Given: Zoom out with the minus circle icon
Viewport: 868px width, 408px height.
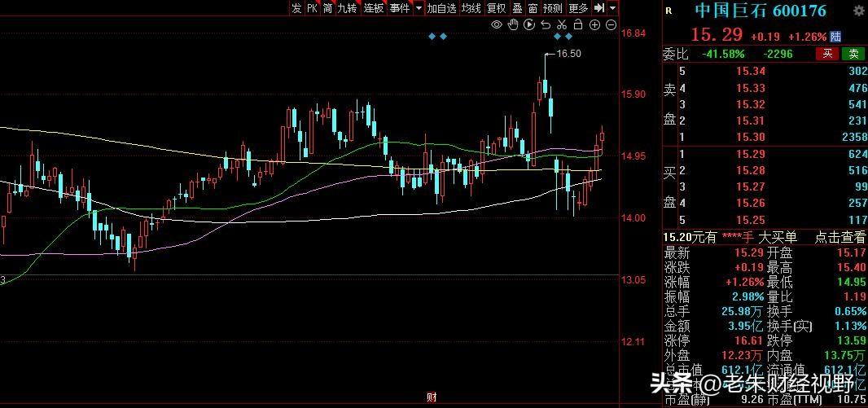Looking at the screenshot, I should click(611, 24).
